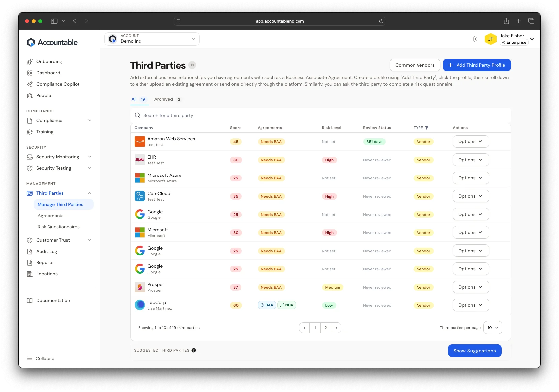The width and height of the screenshot is (559, 392).
Task: Toggle the light/dark theme sun icon
Action: pos(474,39)
